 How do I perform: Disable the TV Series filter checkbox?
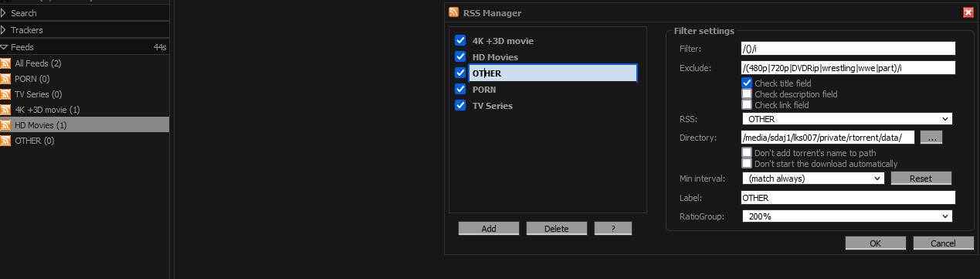tap(461, 105)
